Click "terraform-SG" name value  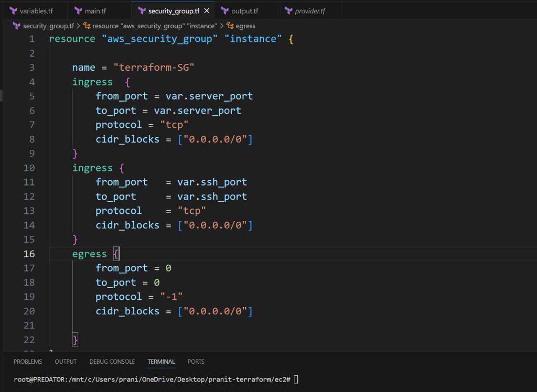pyautogui.click(x=154, y=68)
